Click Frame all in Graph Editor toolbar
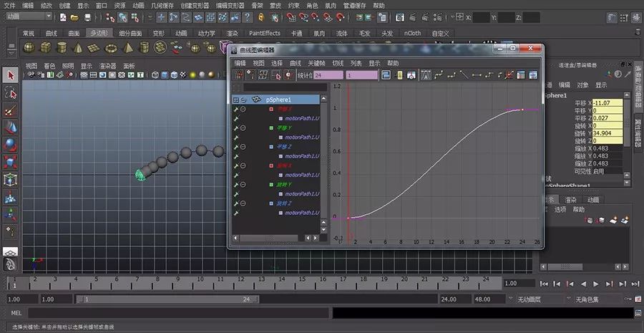644x333 pixels. click(x=386, y=74)
